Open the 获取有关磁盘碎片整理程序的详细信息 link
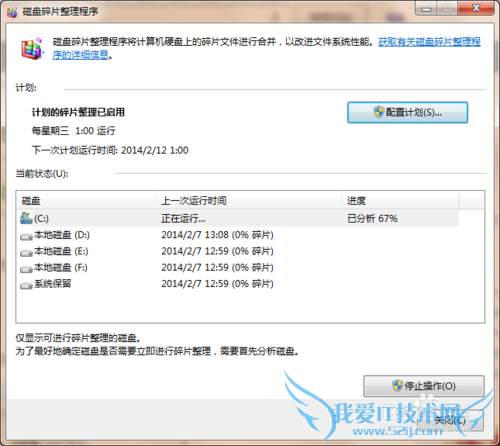Image resolution: width=500 pixels, height=446 pixels. point(429,42)
